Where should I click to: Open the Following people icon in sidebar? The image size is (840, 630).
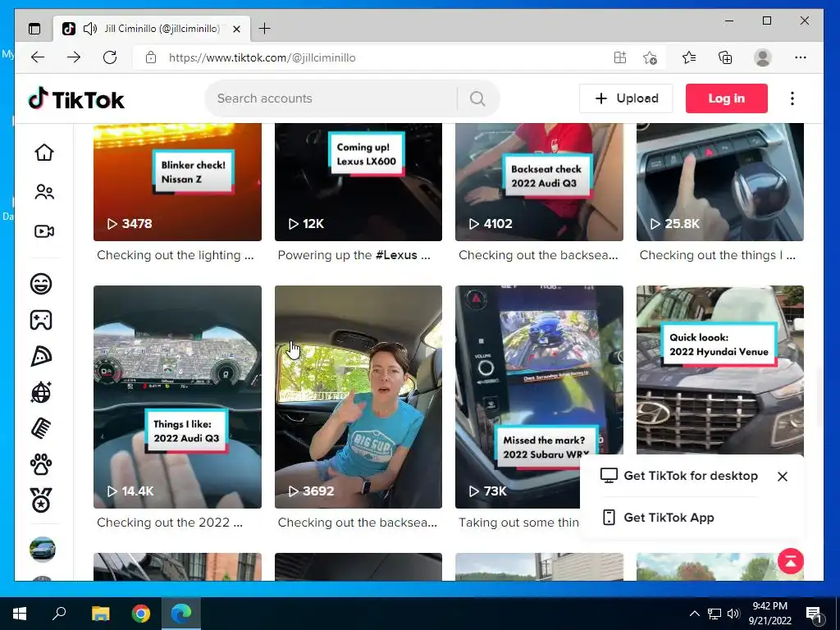tap(44, 192)
